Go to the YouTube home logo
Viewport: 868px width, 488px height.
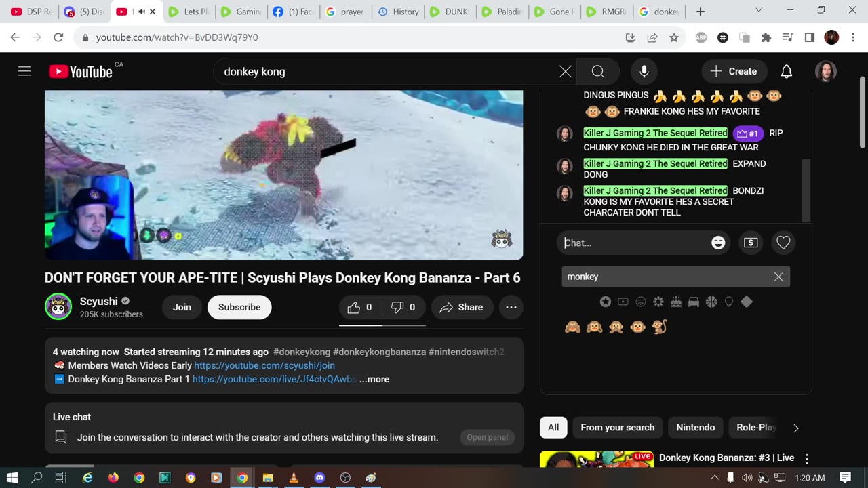[x=81, y=71]
